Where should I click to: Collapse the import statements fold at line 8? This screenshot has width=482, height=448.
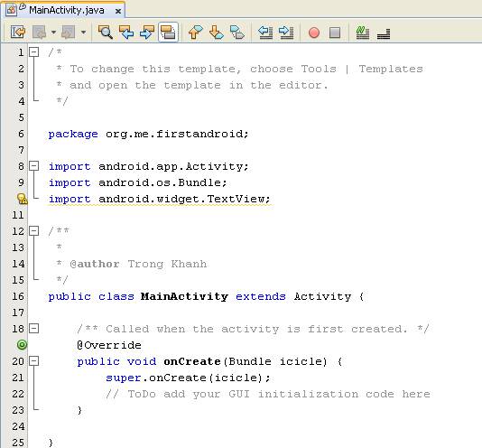tap(33, 166)
